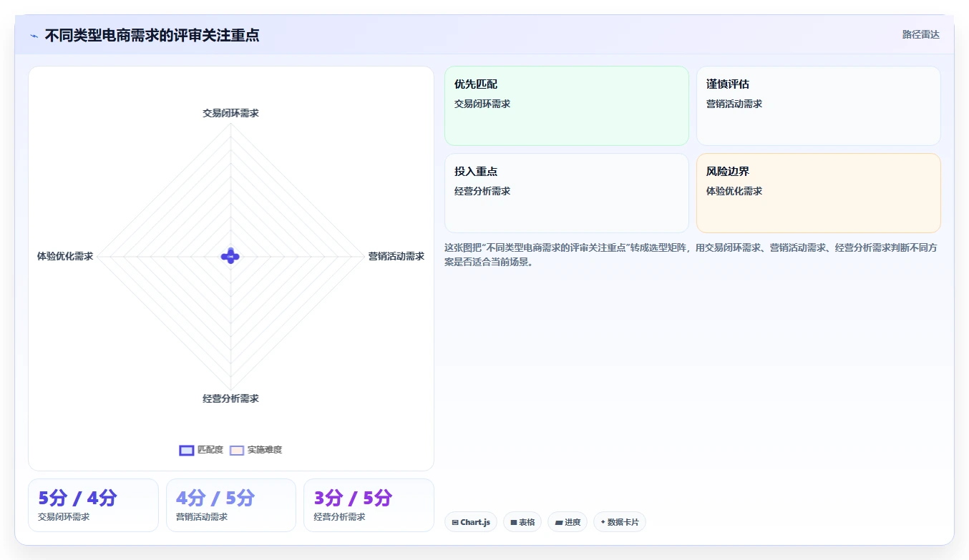Click 交易闭环需求 text in 优先匹配 card
This screenshot has height=560, width=969.
click(x=482, y=104)
